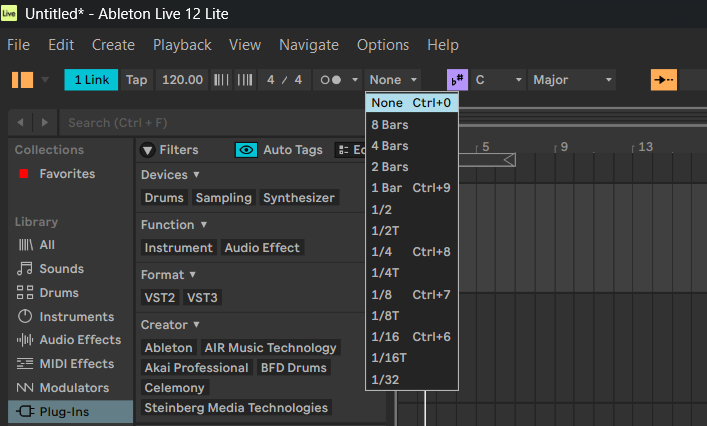707x426 pixels.
Task: Open the Options menu
Action: [x=383, y=45]
